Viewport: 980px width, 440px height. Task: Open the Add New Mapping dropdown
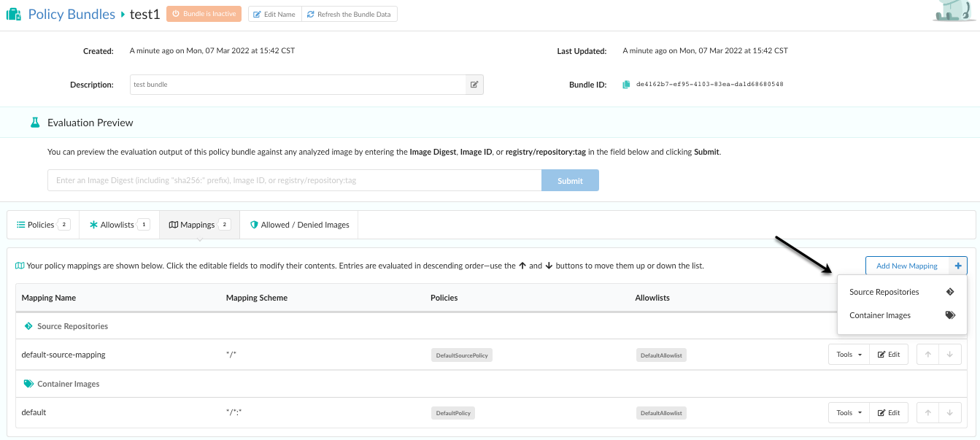[906, 266]
